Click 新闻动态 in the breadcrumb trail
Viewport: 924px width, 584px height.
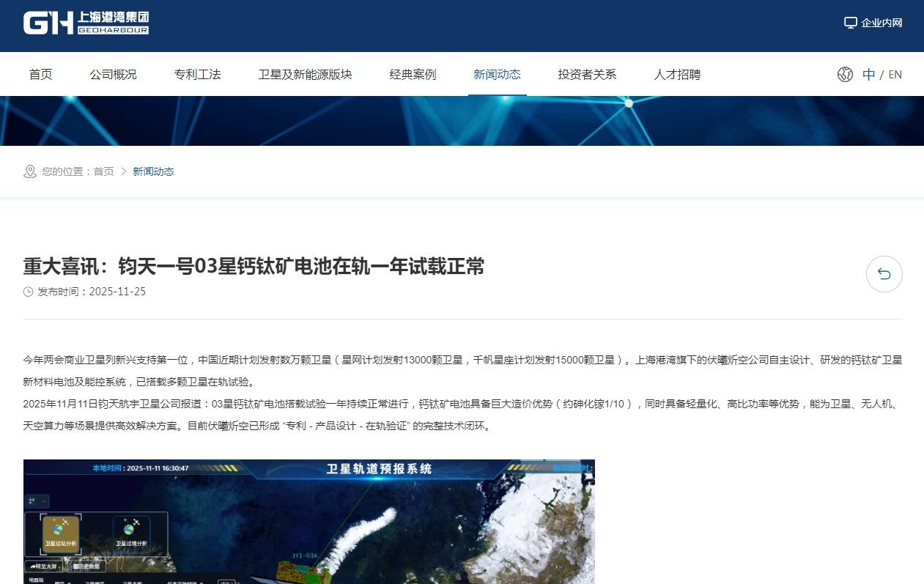coord(153,171)
